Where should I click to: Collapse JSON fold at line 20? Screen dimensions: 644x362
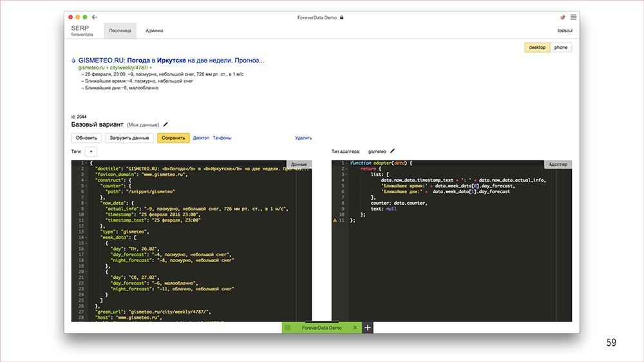(86, 272)
